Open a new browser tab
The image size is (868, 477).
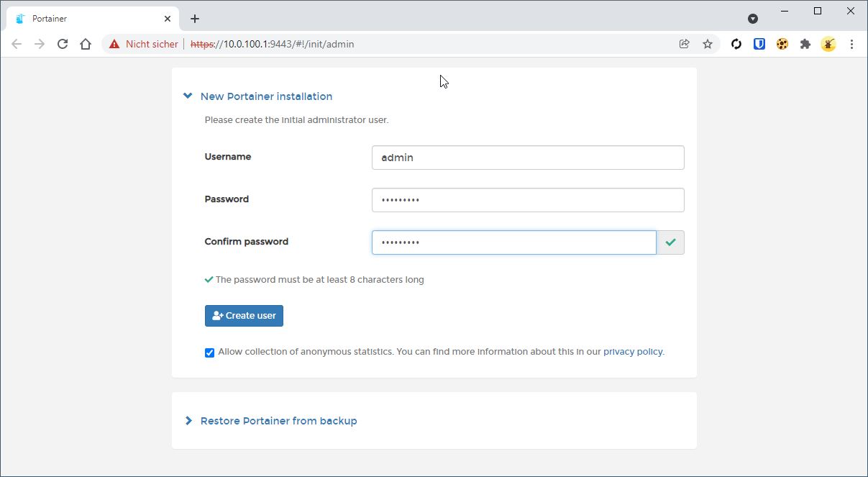195,19
